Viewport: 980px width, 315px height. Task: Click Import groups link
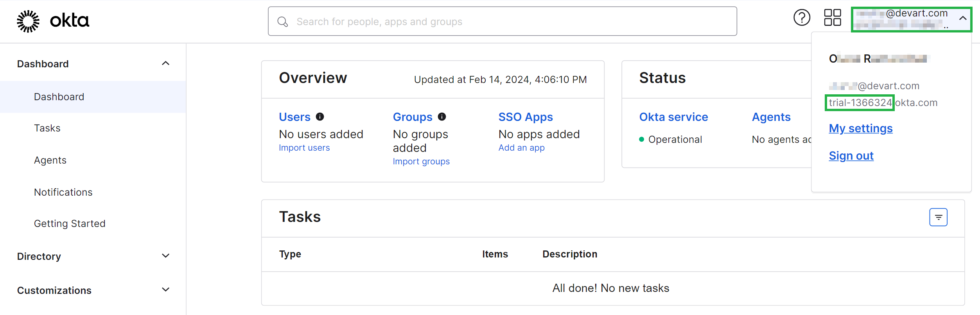[x=421, y=162]
